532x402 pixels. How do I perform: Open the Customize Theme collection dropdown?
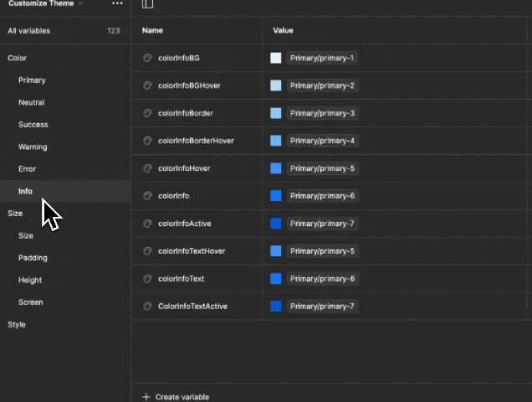coord(45,3)
